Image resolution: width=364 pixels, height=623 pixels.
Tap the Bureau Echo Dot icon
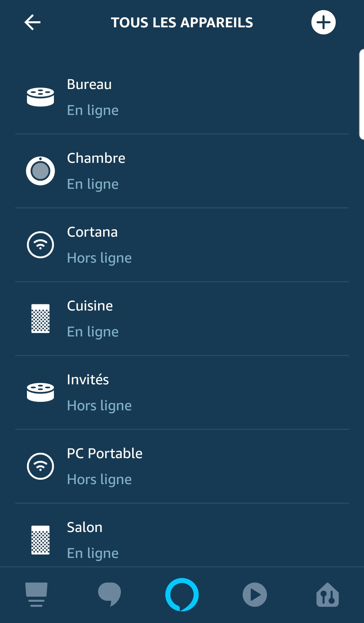[40, 97]
